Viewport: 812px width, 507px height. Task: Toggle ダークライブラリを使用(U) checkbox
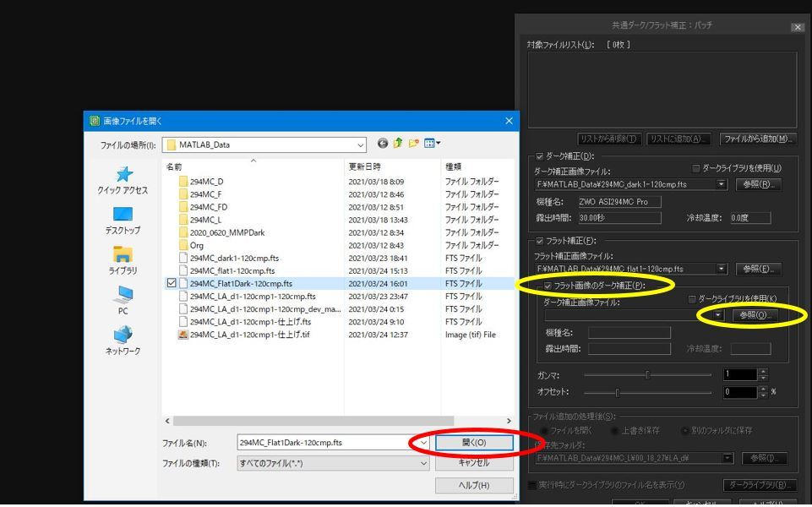coord(696,168)
